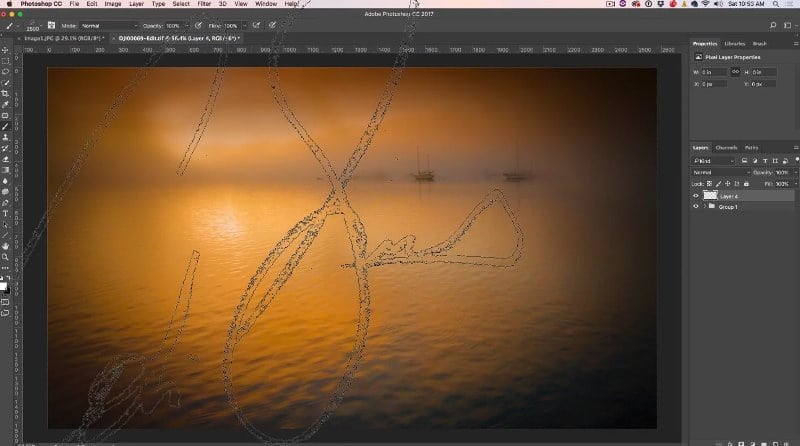
Task: Select the Move tool
Action: [x=5, y=50]
